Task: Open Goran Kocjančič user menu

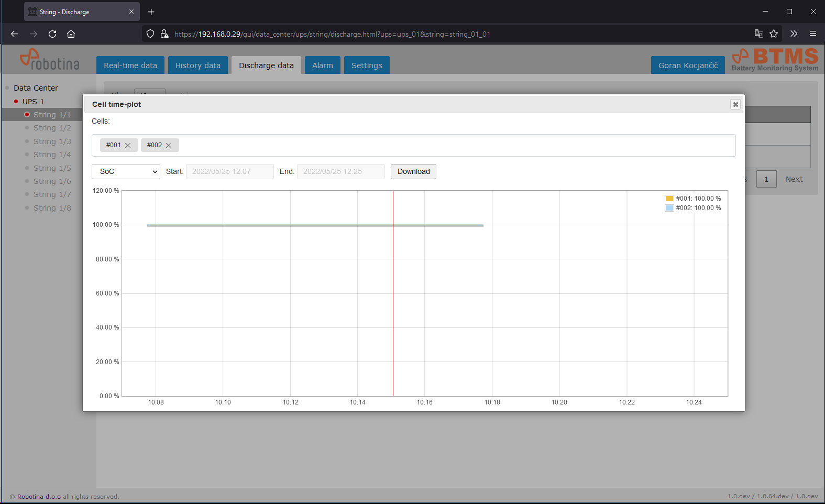Action: (688, 65)
